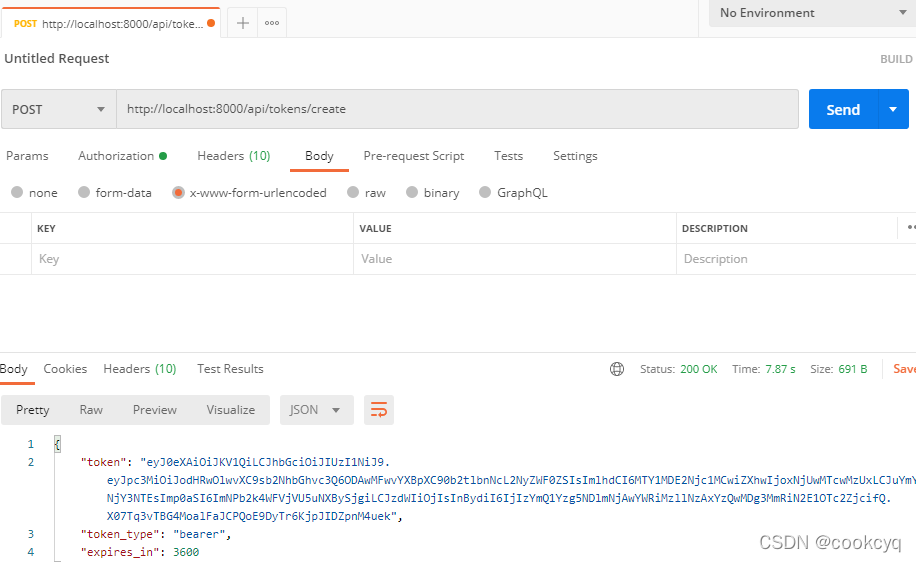Switch to the request Body tab
The height and width of the screenshot is (562, 916).
tap(319, 156)
